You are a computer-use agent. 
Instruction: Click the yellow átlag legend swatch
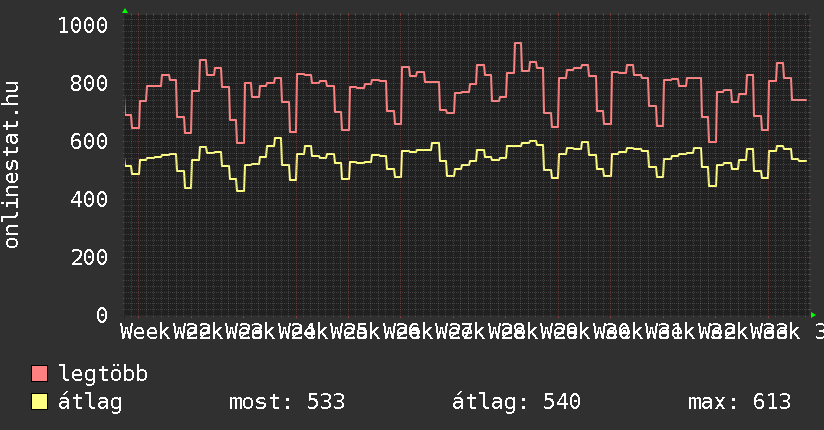pyautogui.click(x=39, y=402)
